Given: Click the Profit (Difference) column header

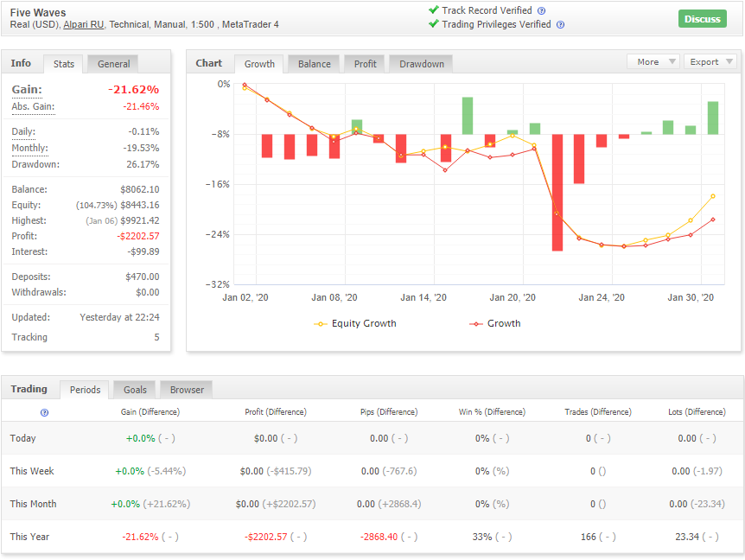Looking at the screenshot, I should pyautogui.click(x=276, y=412).
